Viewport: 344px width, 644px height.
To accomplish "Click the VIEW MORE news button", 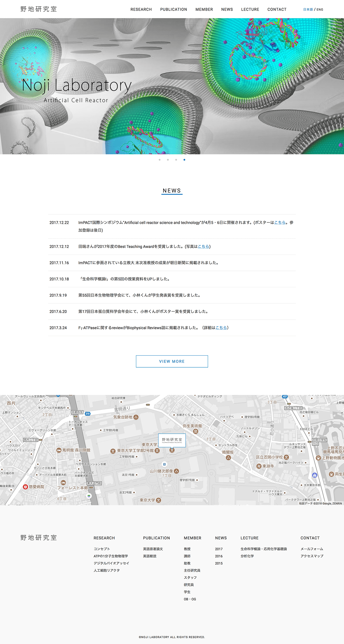I will pyautogui.click(x=172, y=361).
